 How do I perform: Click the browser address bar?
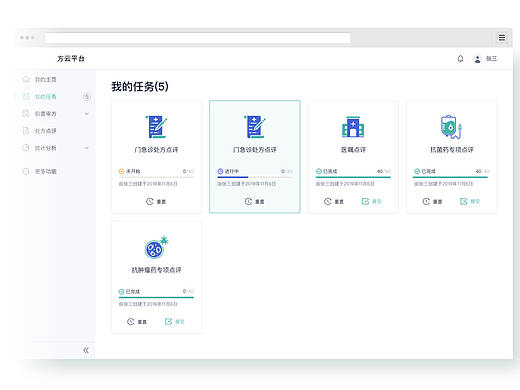click(x=197, y=38)
